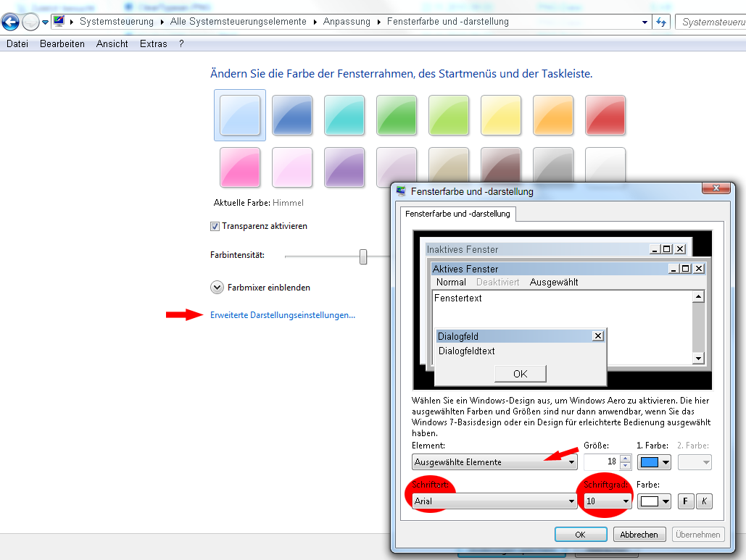The width and height of the screenshot is (746, 560).
Task: Click the preview scrollbar down arrow
Action: (698, 359)
